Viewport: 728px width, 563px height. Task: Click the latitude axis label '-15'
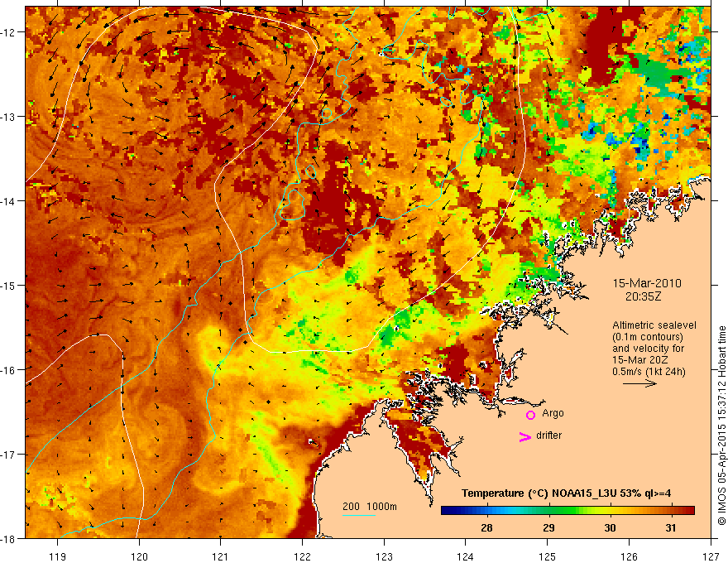pos(9,286)
